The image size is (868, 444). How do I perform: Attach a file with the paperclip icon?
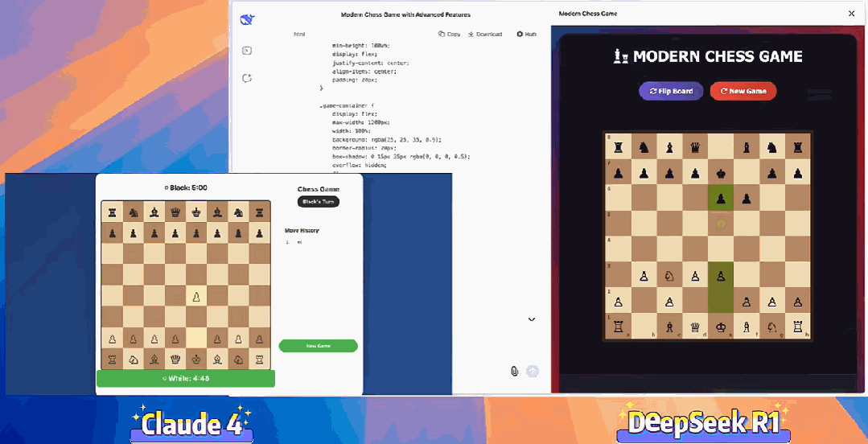coord(514,371)
